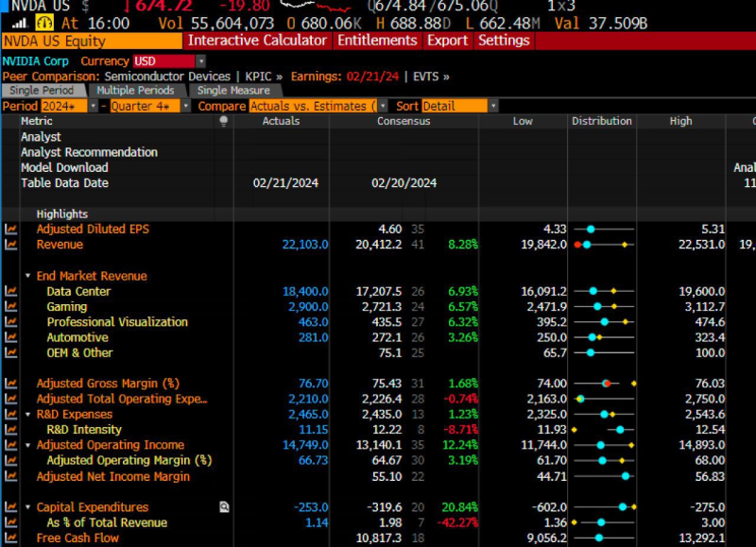
Task: Click the Free Cash Flow consensus 10,817.3
Action: click(x=379, y=538)
